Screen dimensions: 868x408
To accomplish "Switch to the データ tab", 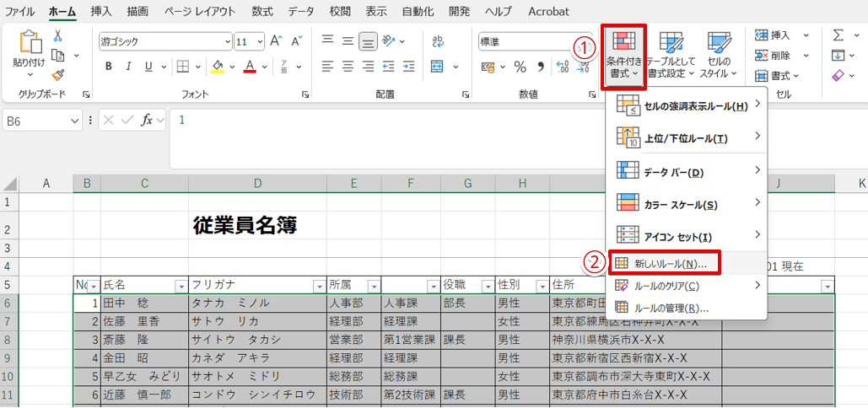I will click(301, 11).
